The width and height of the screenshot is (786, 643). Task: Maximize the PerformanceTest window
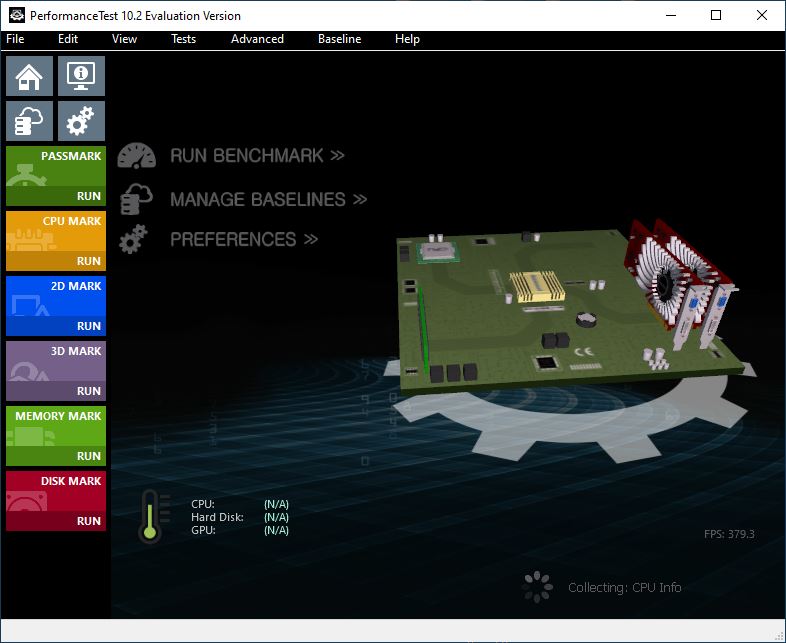pyautogui.click(x=716, y=16)
